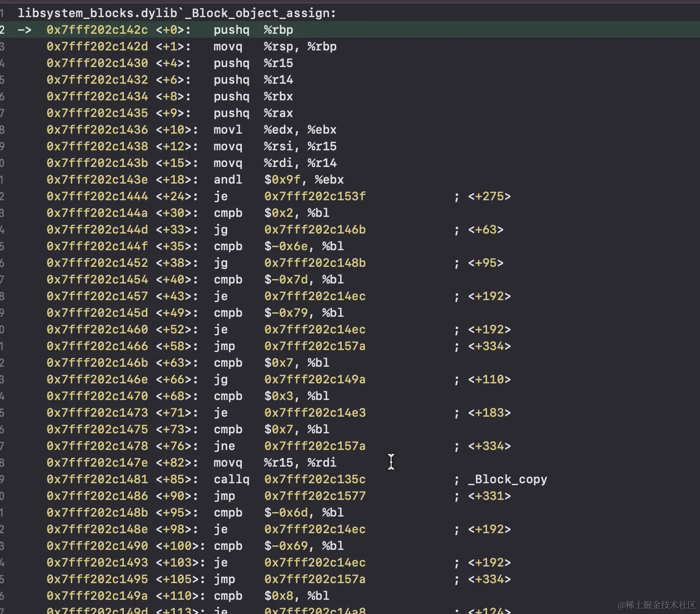The image size is (700, 614).
Task: Click the comment <+183>
Action: (489, 413)
